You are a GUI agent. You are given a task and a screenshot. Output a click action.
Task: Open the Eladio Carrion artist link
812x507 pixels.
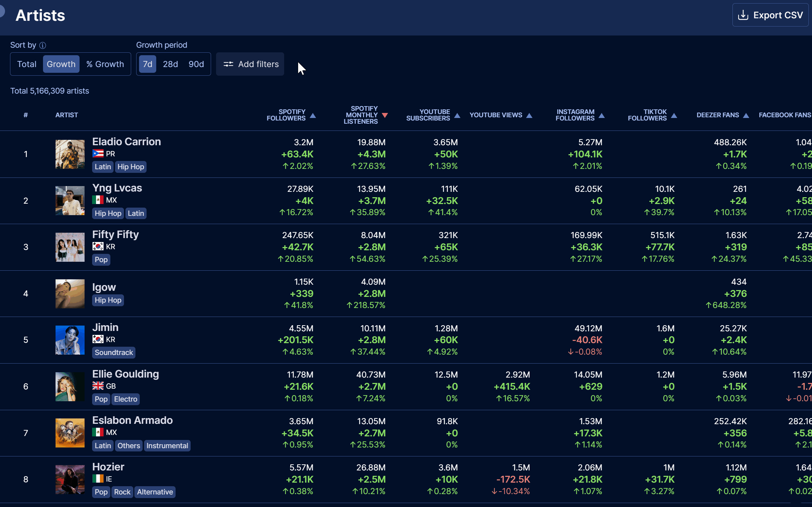coord(126,142)
